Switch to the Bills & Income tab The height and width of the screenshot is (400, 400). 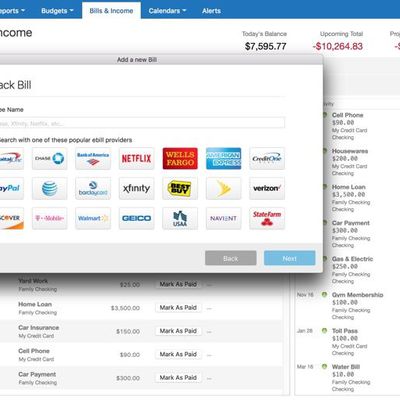111,11
